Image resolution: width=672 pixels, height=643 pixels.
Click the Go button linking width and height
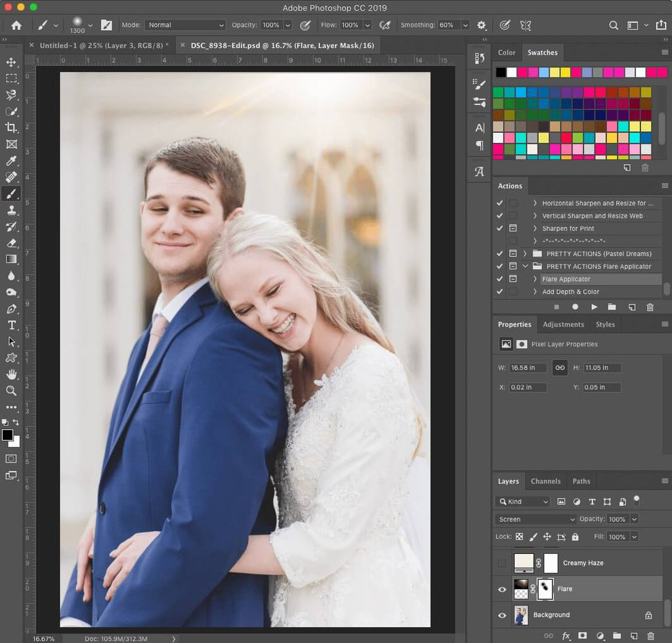click(560, 367)
